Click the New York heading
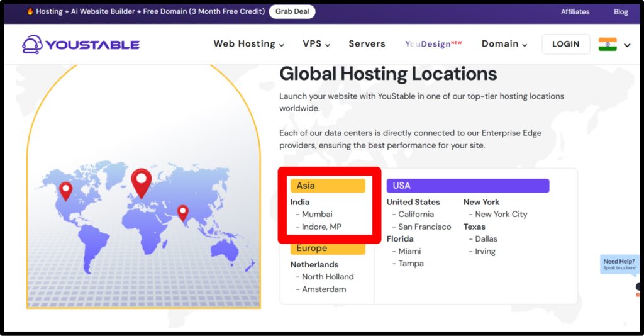 [481, 202]
